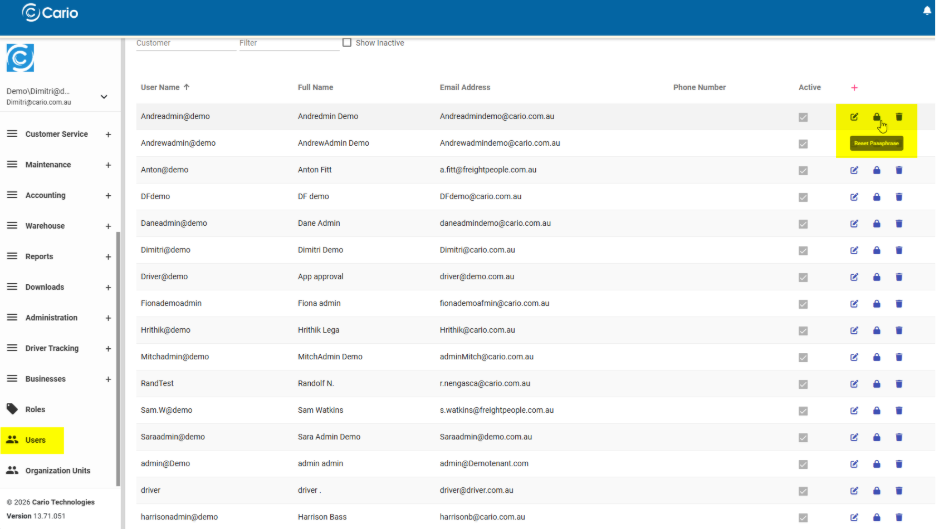Click the Email Address column header

click(x=465, y=88)
